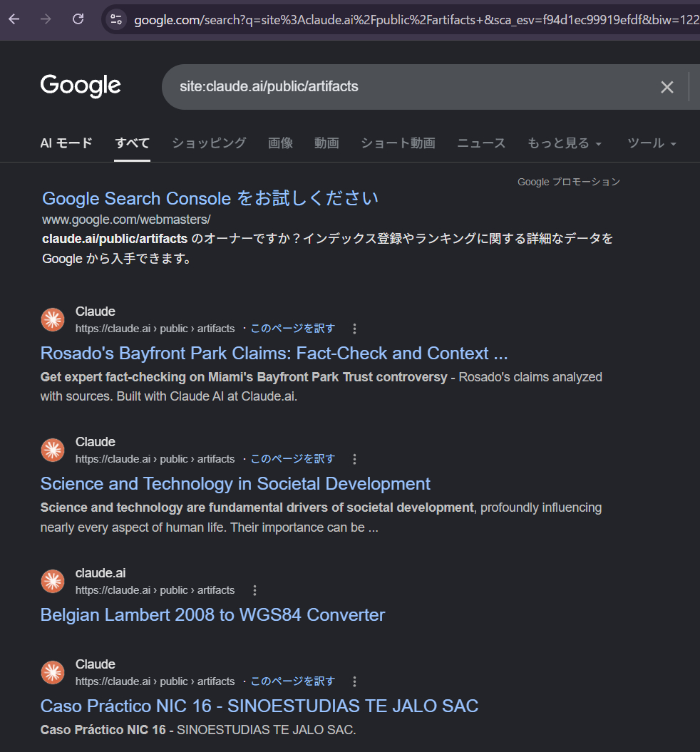The width and height of the screenshot is (700, 752).
Task: Open the ショッピング tab
Action: click(209, 143)
